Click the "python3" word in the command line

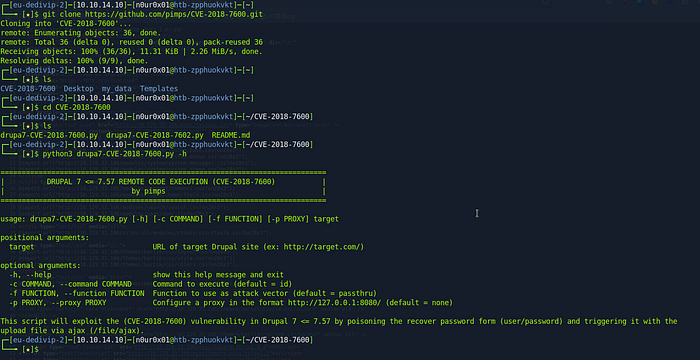57,154
